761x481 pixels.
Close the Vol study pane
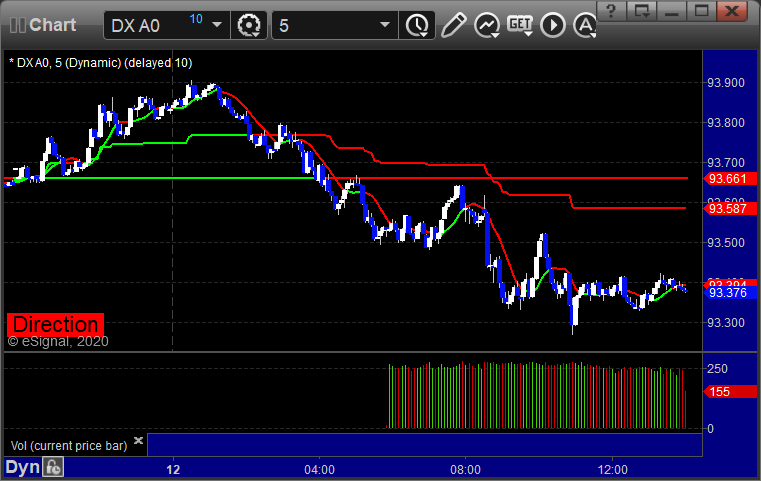(x=138, y=440)
